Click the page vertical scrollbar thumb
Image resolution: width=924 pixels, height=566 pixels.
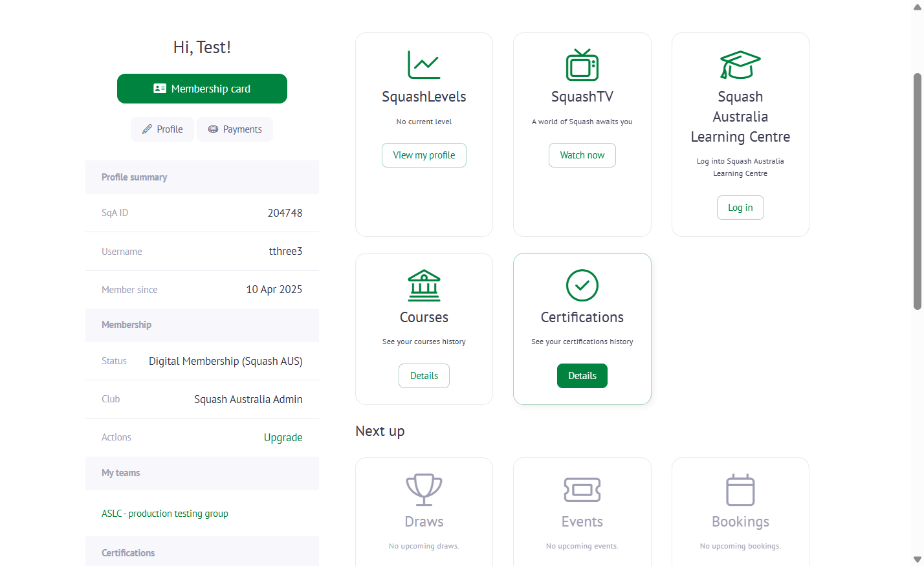click(918, 191)
